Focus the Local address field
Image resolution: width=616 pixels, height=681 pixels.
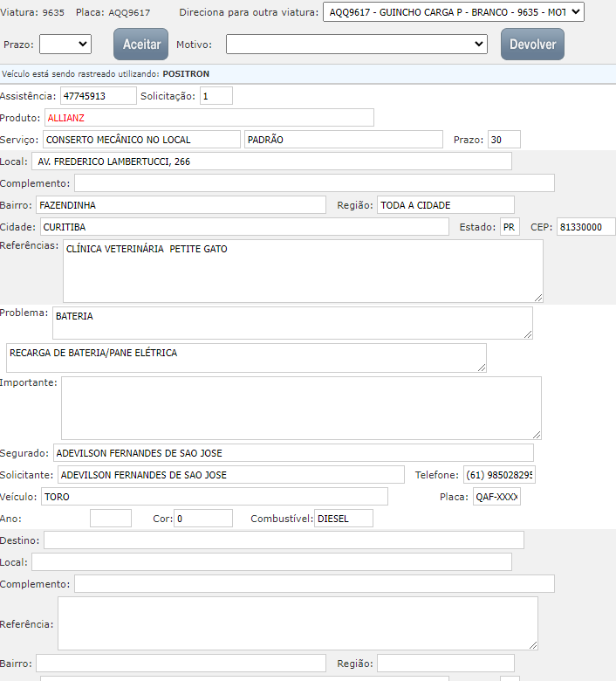click(x=271, y=162)
